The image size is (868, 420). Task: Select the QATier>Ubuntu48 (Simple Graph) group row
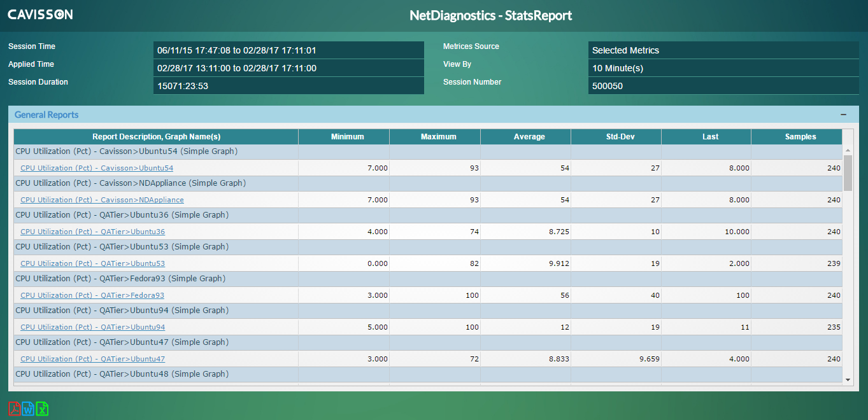point(428,374)
